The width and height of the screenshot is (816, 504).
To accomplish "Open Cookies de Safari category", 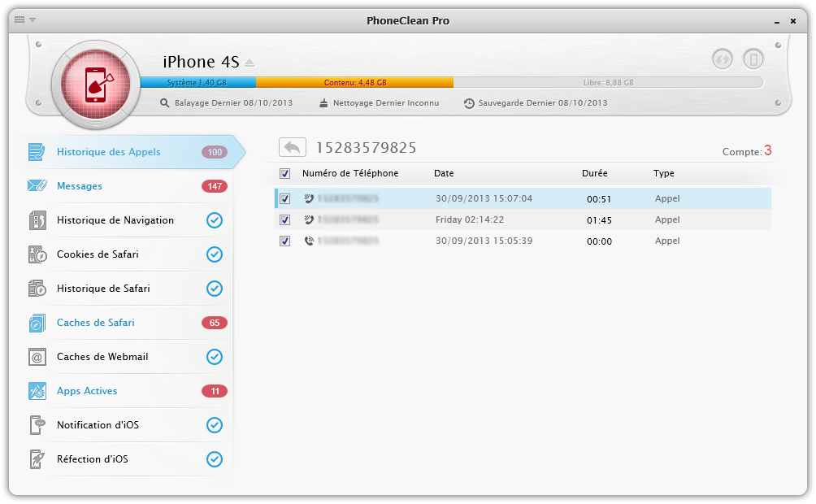I will point(128,254).
